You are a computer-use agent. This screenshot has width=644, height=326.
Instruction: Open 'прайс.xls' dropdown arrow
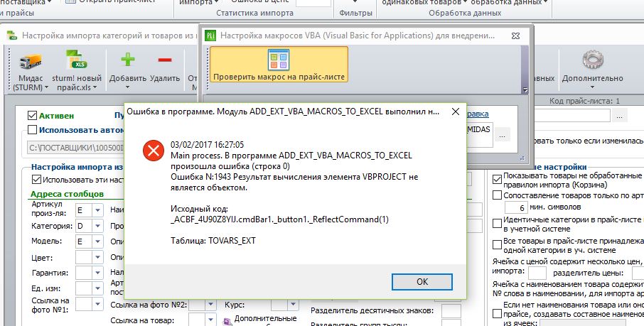click(x=95, y=87)
